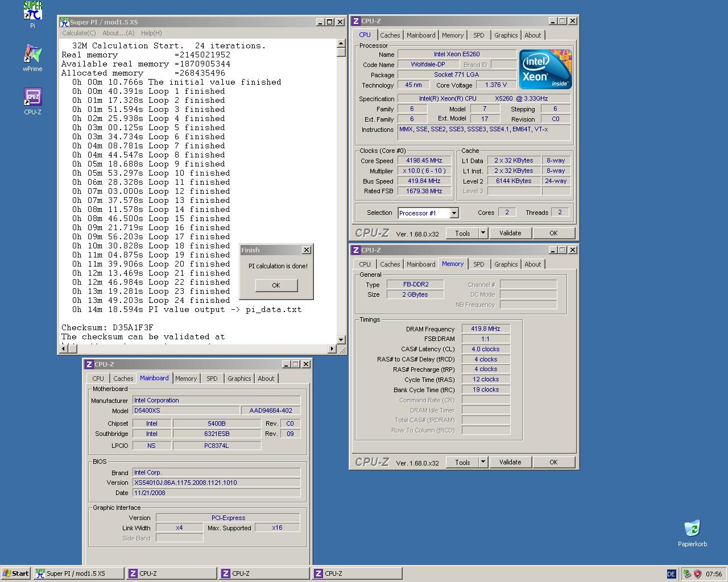Click the taskbar clock showing 07:56
728x582 pixels.
pos(714,574)
